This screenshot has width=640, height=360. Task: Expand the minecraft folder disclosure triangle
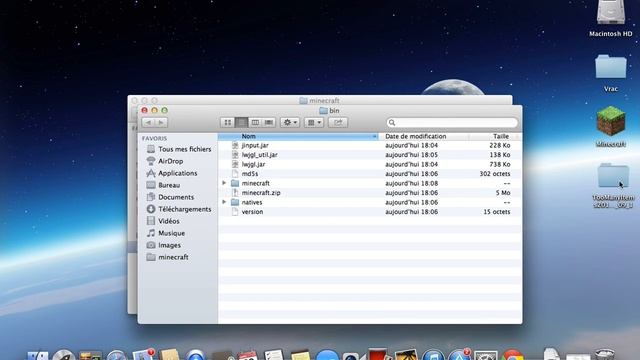coord(224,183)
